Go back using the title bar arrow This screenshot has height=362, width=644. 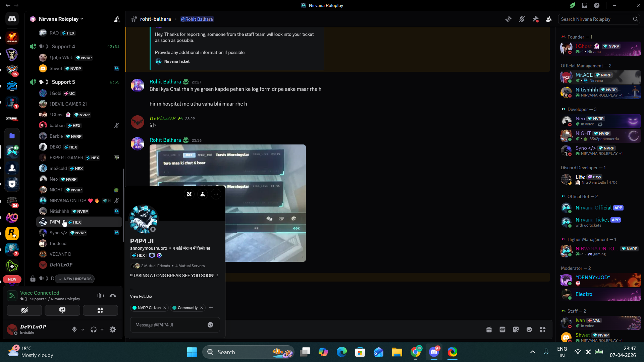coord(8,5)
